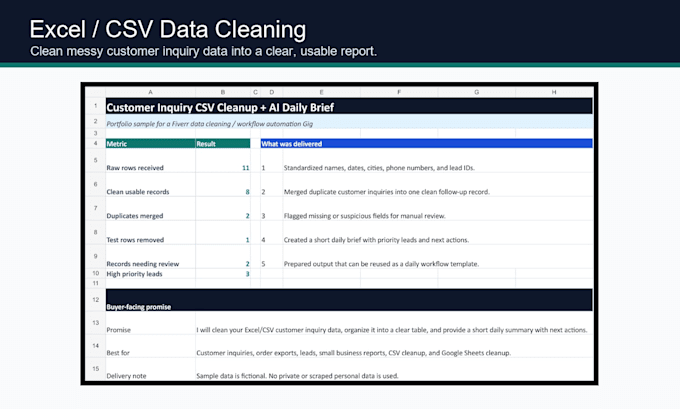
Task: Select row 4 header
Action: point(95,143)
